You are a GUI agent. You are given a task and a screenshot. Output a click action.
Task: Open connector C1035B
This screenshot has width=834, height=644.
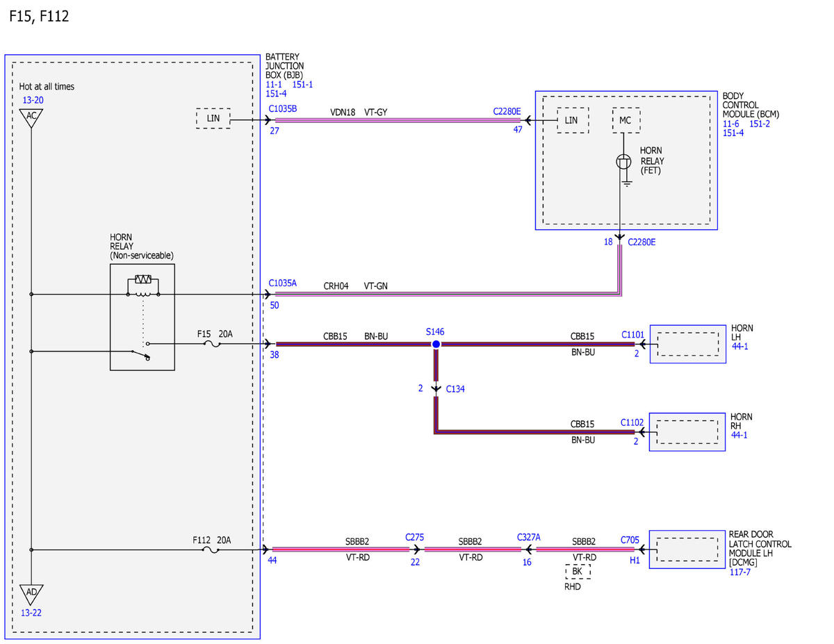283,109
